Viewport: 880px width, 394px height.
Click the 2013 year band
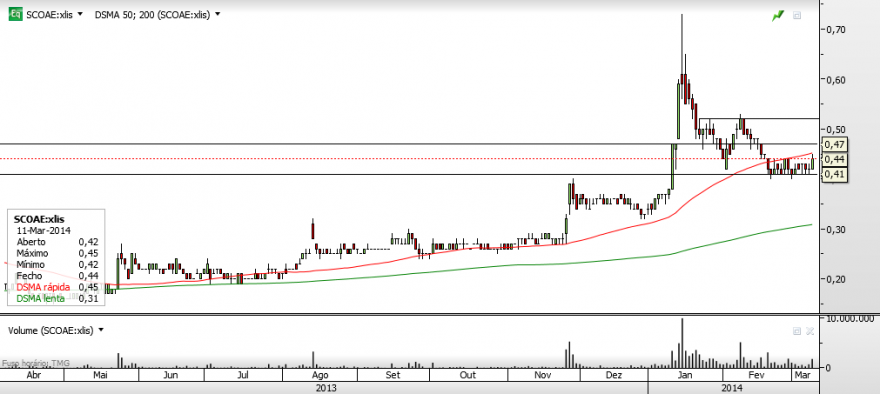point(327,388)
